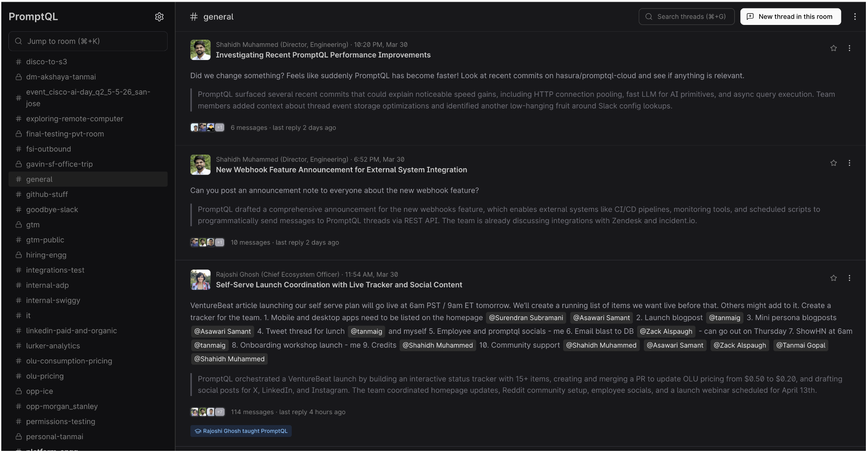Open PromptQL settings gear icon

(159, 17)
